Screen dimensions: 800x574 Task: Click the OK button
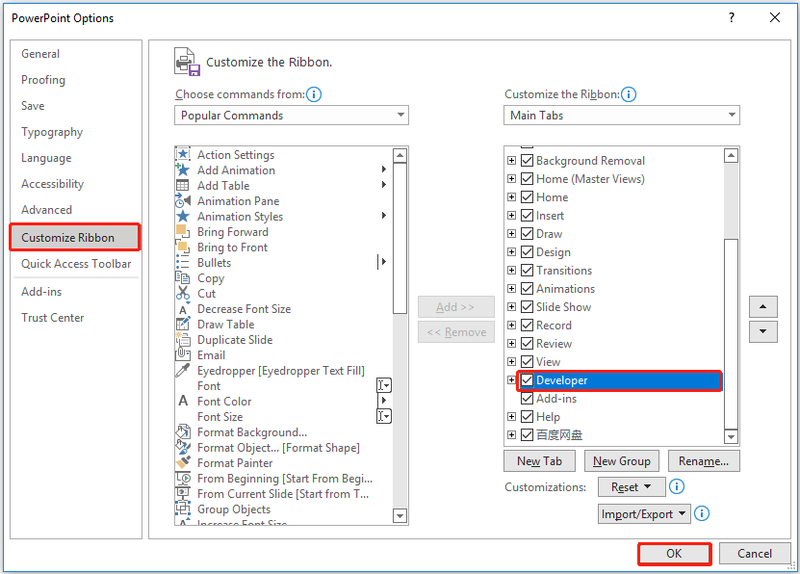[674, 554]
